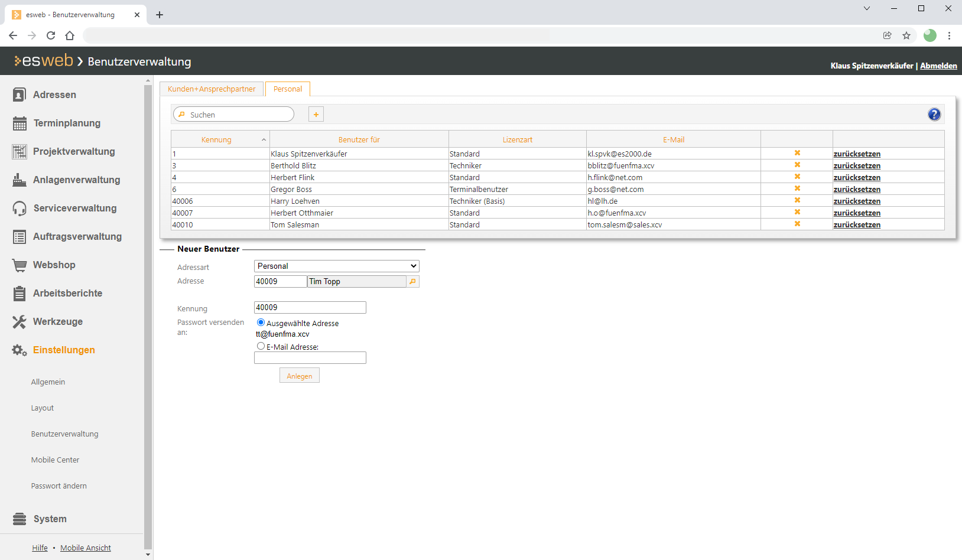Open Arbeitsberichte clipboard icon
Screen dimensions: 962x560
(19, 293)
